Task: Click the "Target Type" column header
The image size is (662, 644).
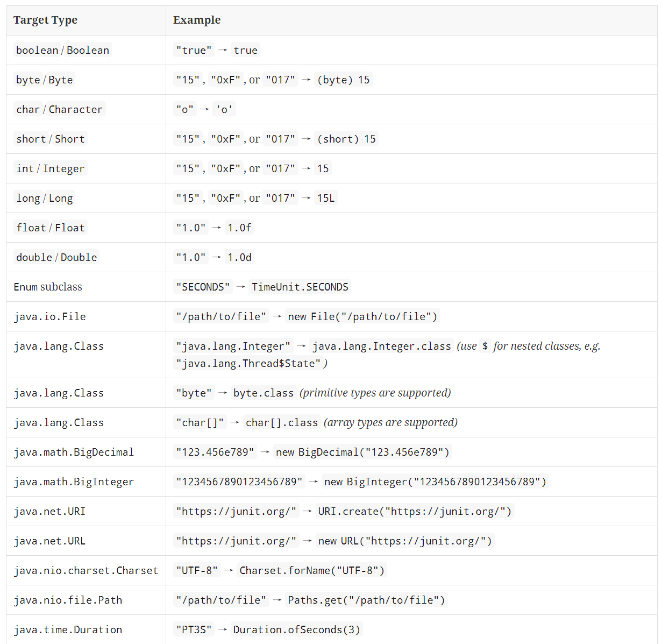Action: click(x=45, y=20)
